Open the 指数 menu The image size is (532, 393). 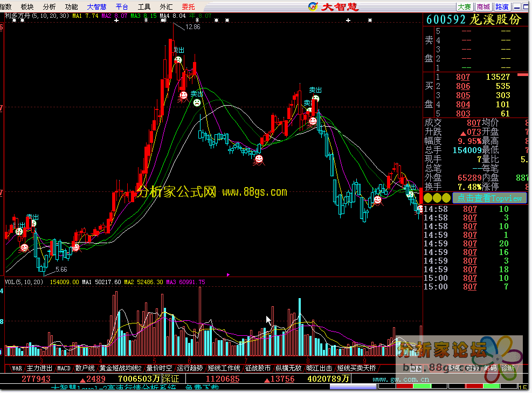[x=6, y=7]
